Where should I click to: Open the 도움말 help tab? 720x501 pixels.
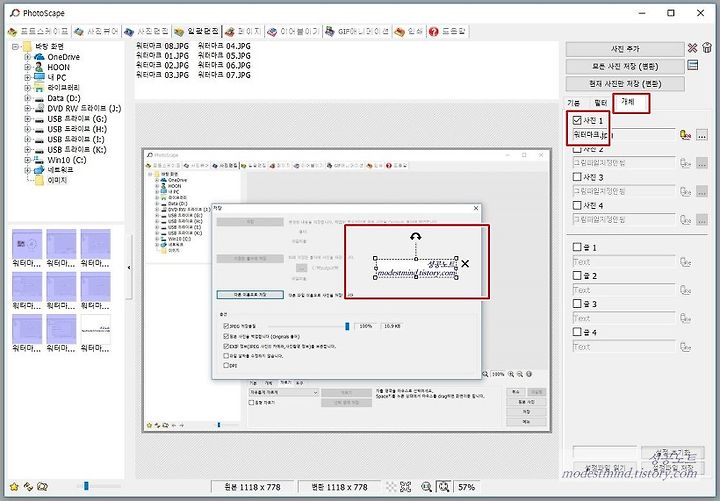click(447, 31)
